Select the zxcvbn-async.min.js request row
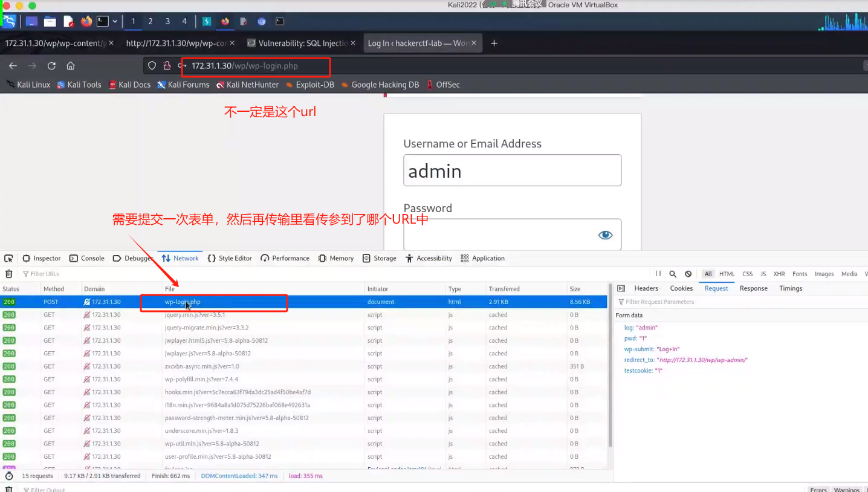Viewport: 868px width, 492px height. pos(303,366)
